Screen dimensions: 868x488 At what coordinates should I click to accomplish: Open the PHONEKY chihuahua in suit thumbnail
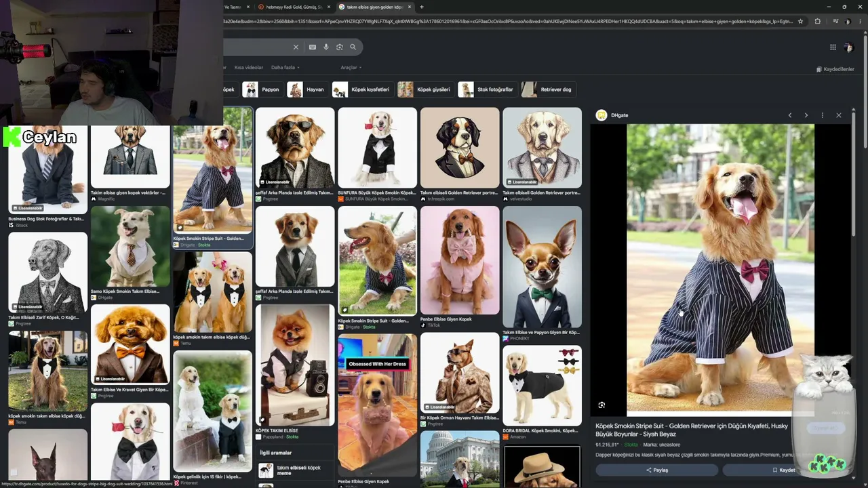click(542, 267)
